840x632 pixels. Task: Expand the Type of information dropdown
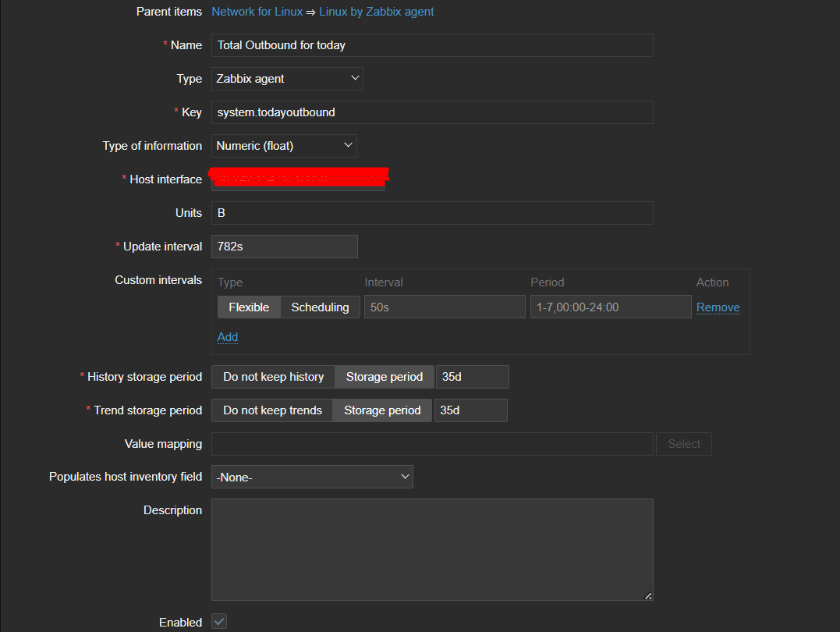[284, 146]
